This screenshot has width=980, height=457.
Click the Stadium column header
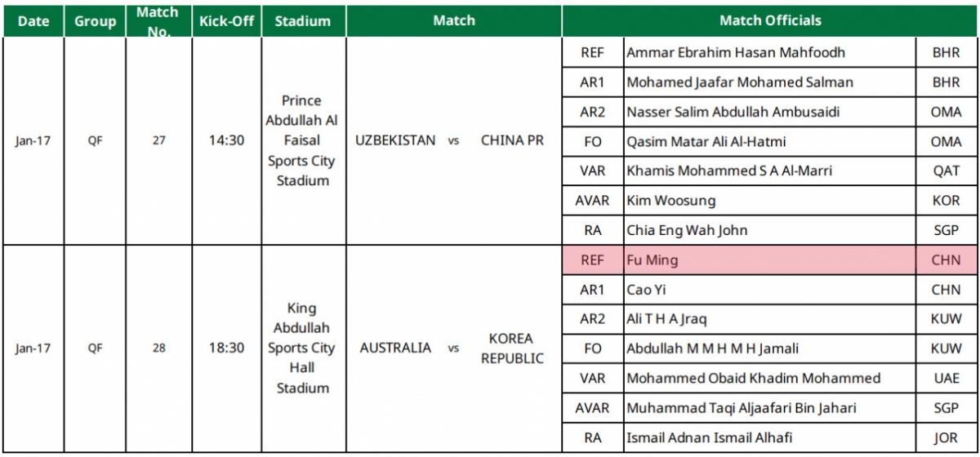(303, 21)
